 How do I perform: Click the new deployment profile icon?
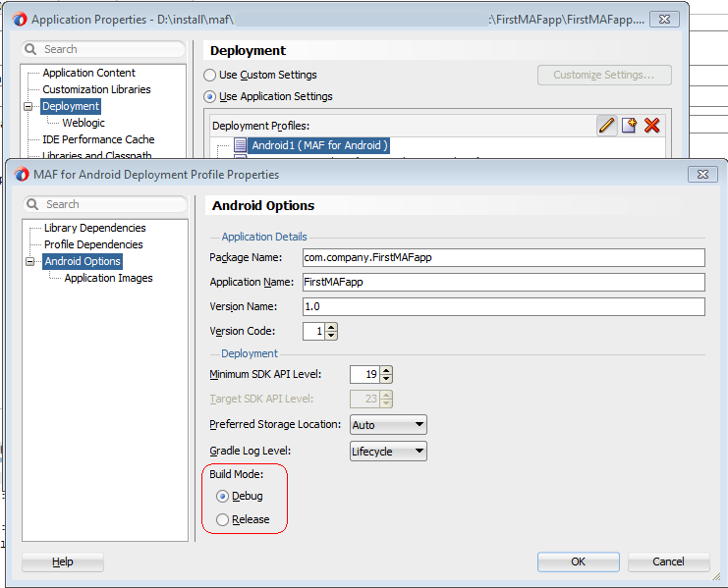tap(629, 126)
